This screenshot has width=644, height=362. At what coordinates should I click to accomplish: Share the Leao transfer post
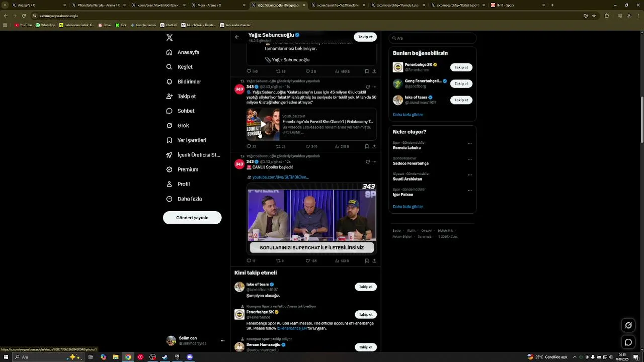click(374, 146)
